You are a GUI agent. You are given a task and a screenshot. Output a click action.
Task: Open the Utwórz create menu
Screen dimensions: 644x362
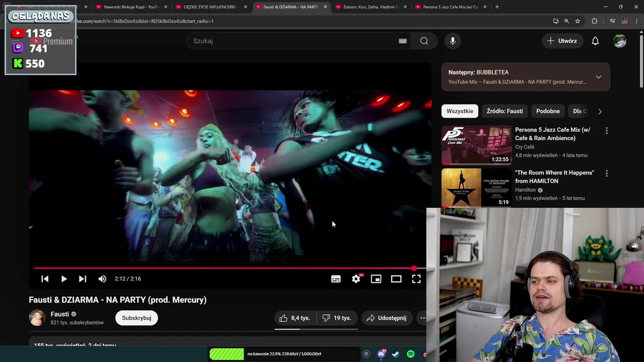[562, 41]
